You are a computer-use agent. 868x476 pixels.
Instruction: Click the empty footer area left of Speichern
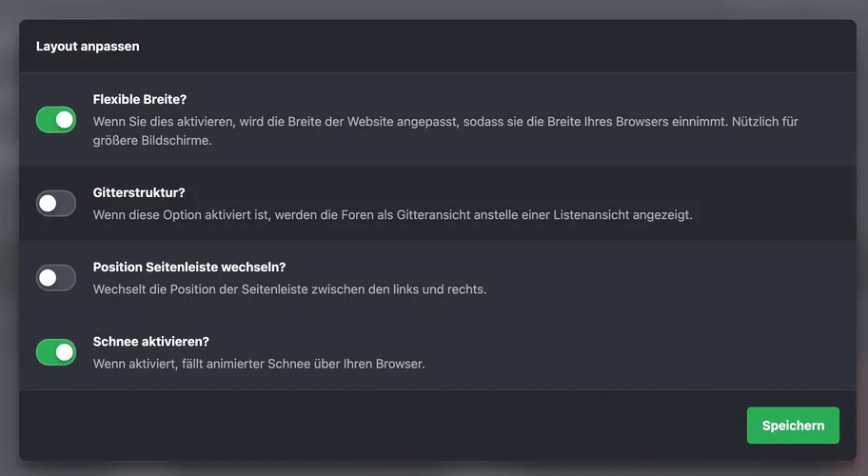point(381,426)
